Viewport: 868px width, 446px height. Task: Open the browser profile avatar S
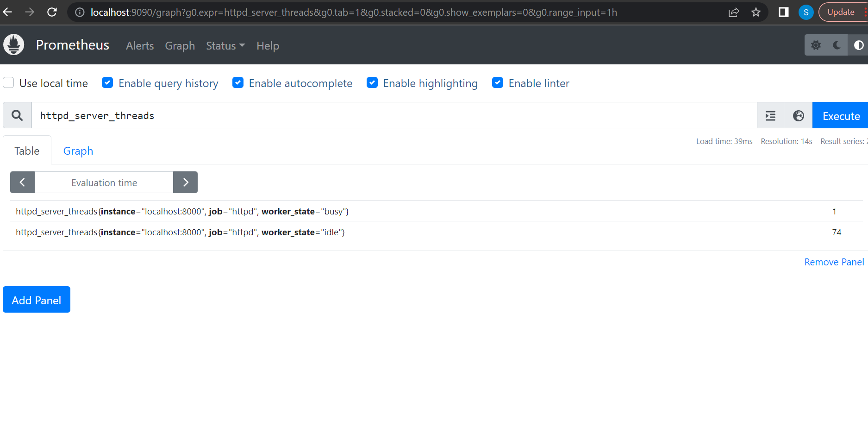pos(806,13)
